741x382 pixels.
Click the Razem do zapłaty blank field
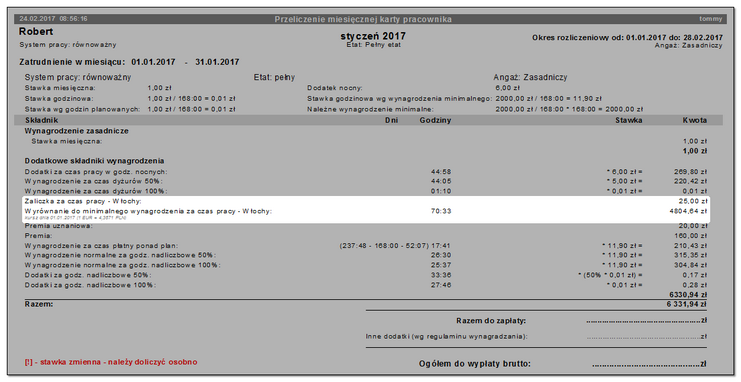646,321
